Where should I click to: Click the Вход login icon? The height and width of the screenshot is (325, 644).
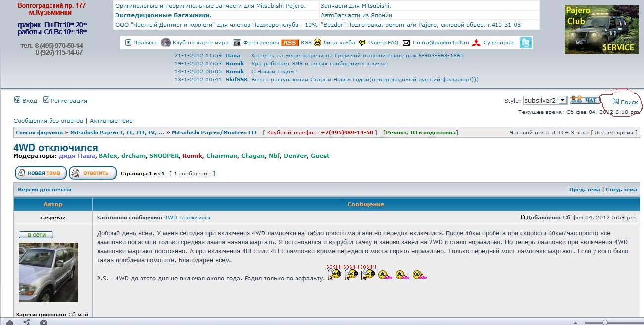17,100
